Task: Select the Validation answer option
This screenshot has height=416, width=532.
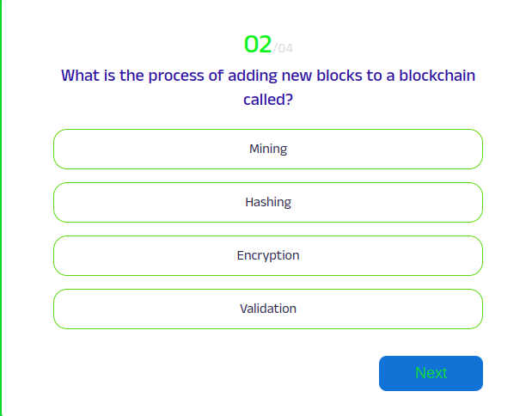Action: (267, 309)
